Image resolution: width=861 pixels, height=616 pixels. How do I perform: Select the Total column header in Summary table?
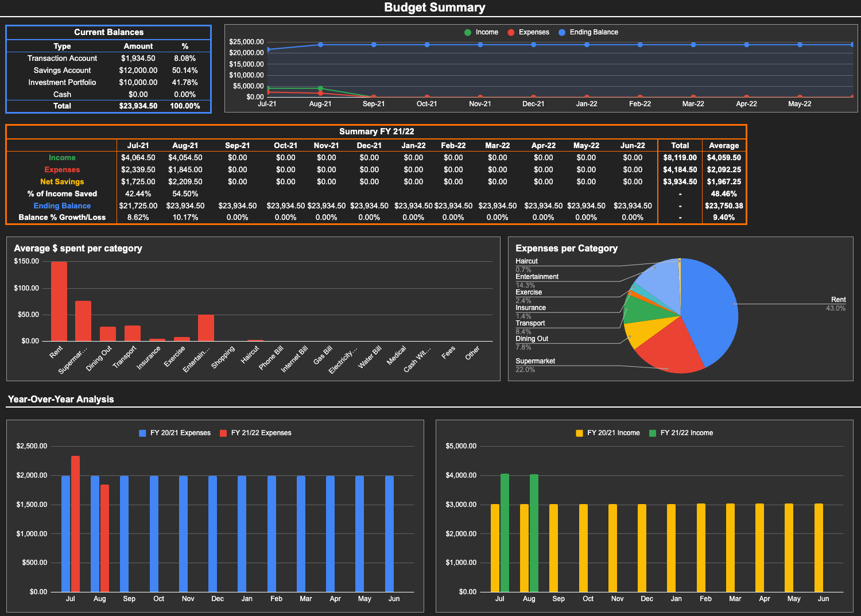(680, 146)
